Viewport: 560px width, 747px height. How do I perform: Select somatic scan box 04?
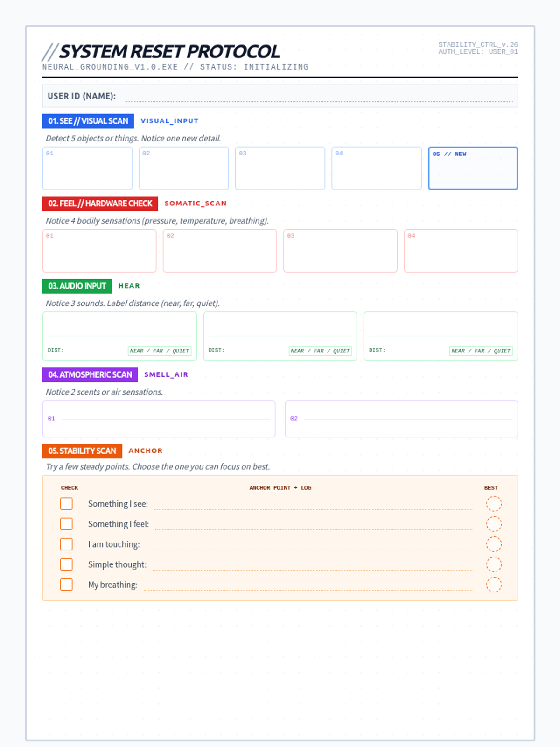tap(461, 251)
